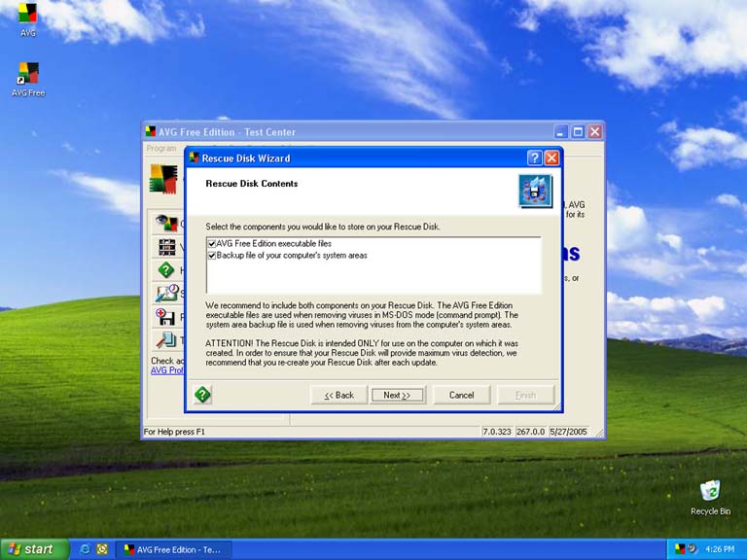Uncheck AVG Free Edition executable files

point(211,243)
